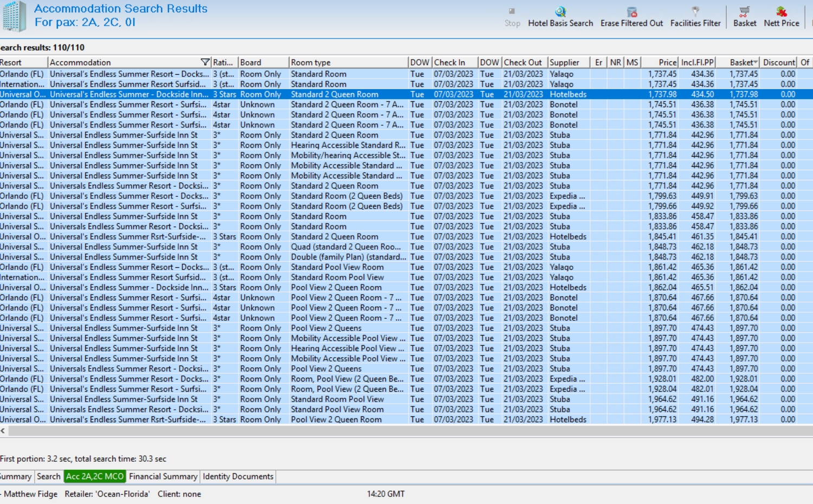The width and height of the screenshot is (813, 504).
Task: Click the Price cell showing 1,928.01
Action: [662, 379]
